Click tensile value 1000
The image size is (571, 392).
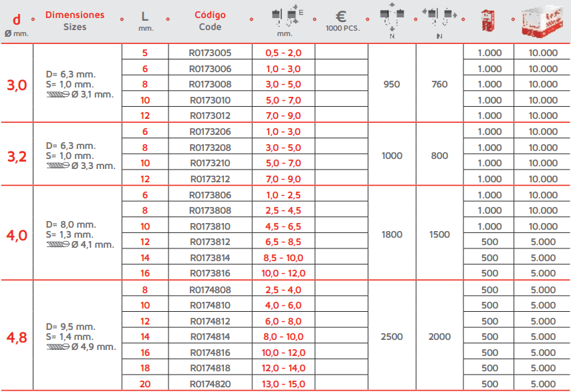[392, 156]
